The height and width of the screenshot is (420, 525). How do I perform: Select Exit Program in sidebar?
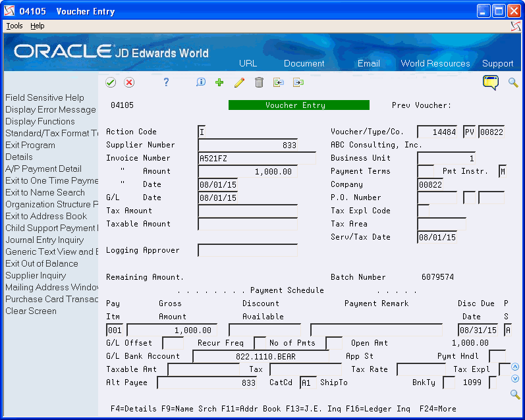[x=30, y=145]
